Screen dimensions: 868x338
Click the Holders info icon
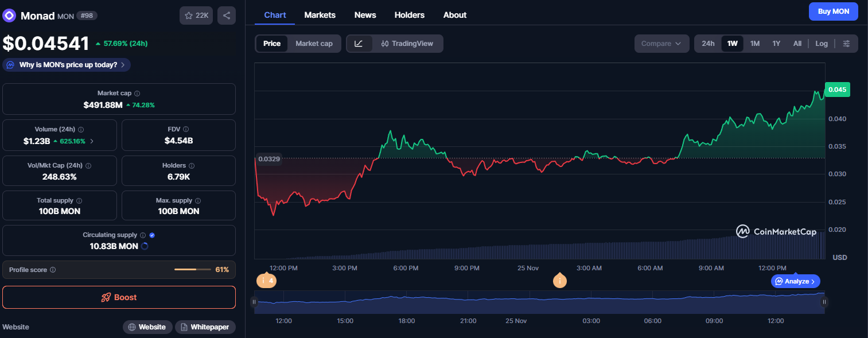click(191, 165)
